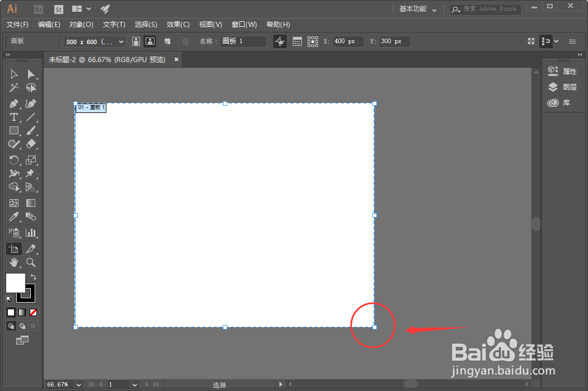Image resolution: width=588 pixels, height=391 pixels.
Task: Open the 文件(F) menu
Action: 17,25
